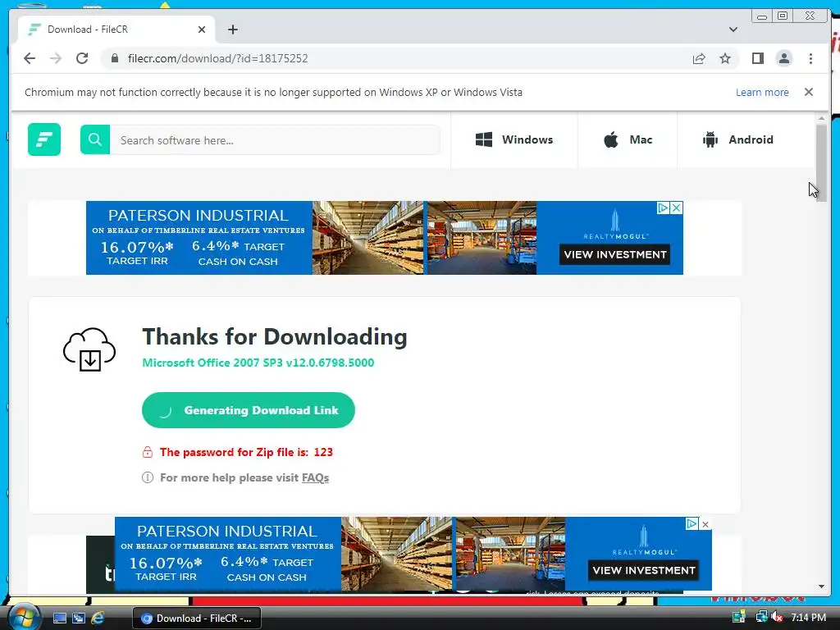Open the Android software category

[737, 139]
